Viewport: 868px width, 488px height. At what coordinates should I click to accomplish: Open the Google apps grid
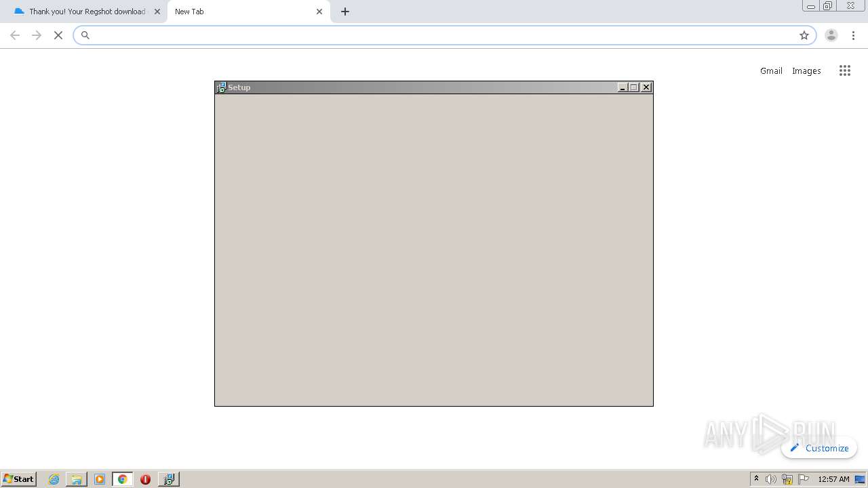coord(845,70)
